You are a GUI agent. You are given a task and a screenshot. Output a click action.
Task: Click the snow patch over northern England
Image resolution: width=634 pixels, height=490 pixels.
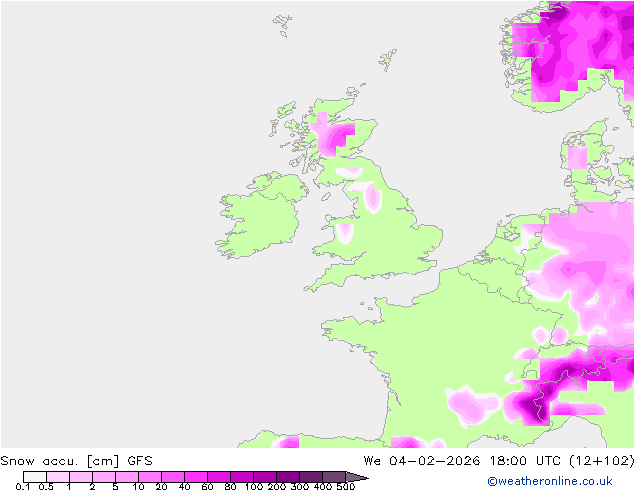coord(372,197)
